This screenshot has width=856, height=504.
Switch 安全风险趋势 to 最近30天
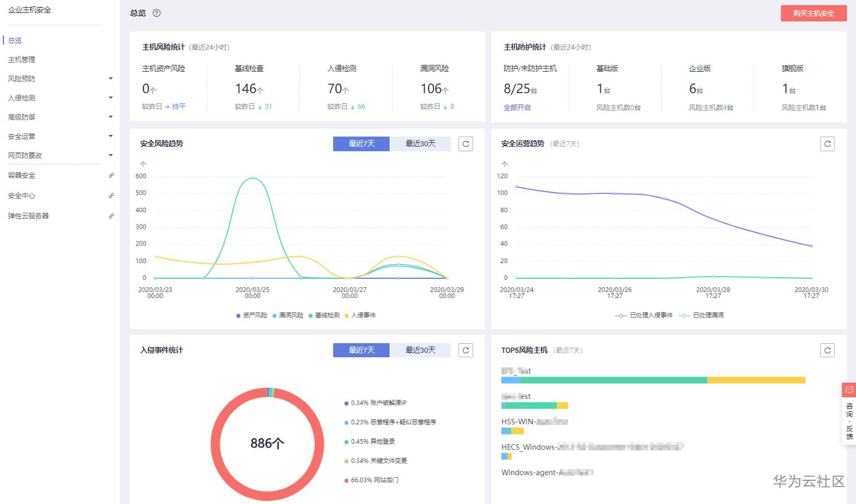(421, 144)
